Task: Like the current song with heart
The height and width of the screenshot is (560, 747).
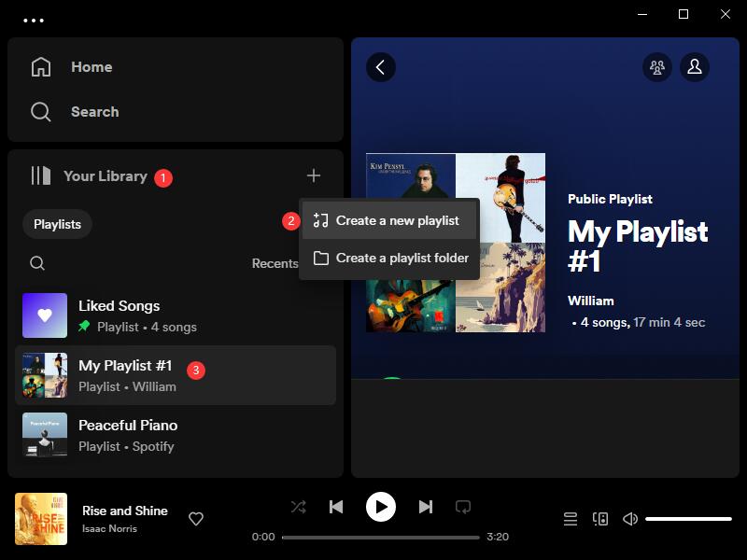Action: point(196,519)
